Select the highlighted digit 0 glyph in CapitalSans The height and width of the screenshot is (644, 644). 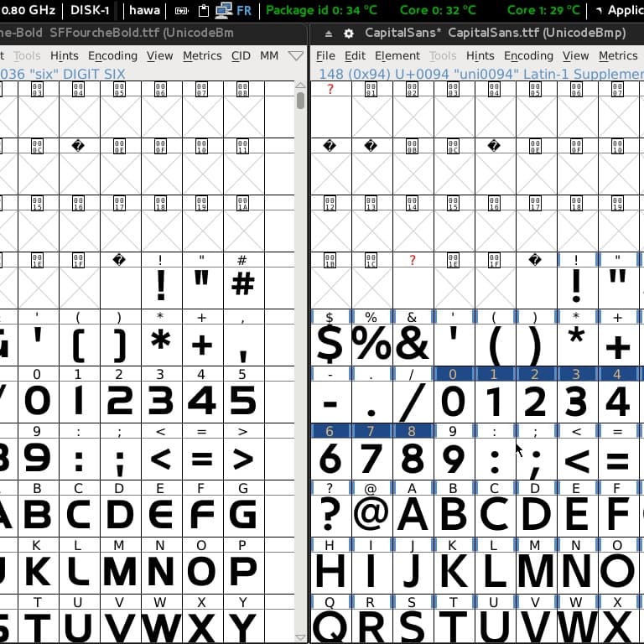[x=454, y=402]
